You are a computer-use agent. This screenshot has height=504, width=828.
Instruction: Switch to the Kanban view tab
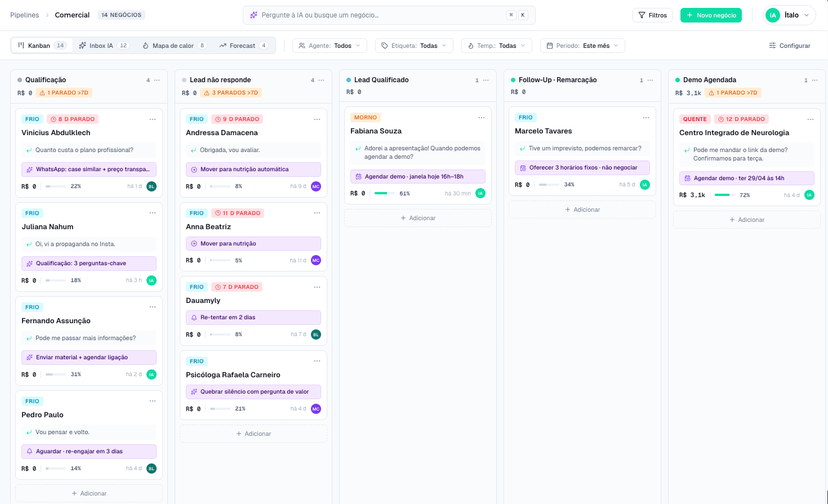(x=42, y=46)
